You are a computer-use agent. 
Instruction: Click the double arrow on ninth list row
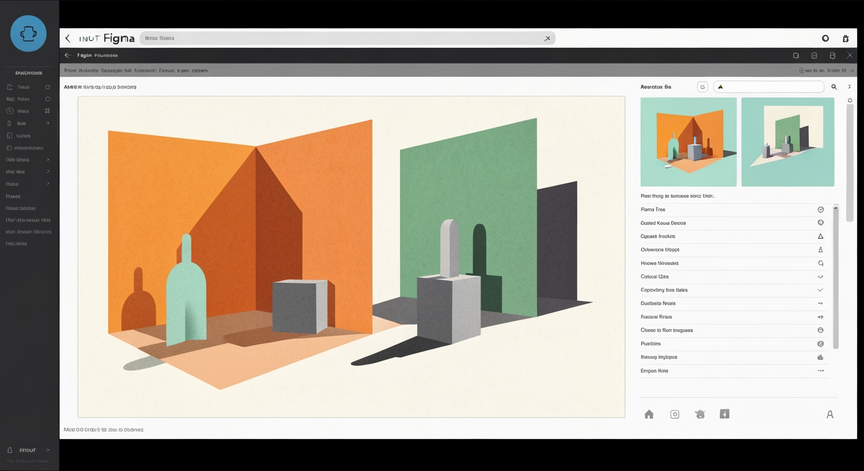tap(820, 317)
